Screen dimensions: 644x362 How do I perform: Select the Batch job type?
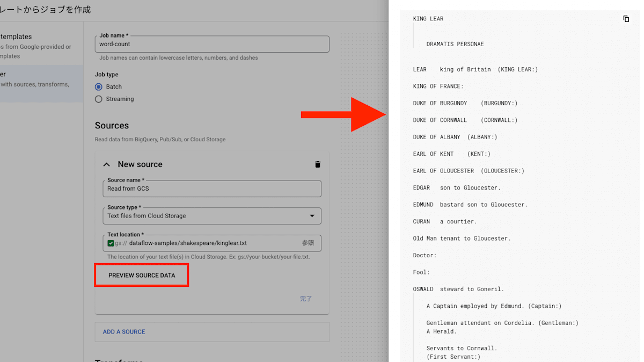(99, 86)
